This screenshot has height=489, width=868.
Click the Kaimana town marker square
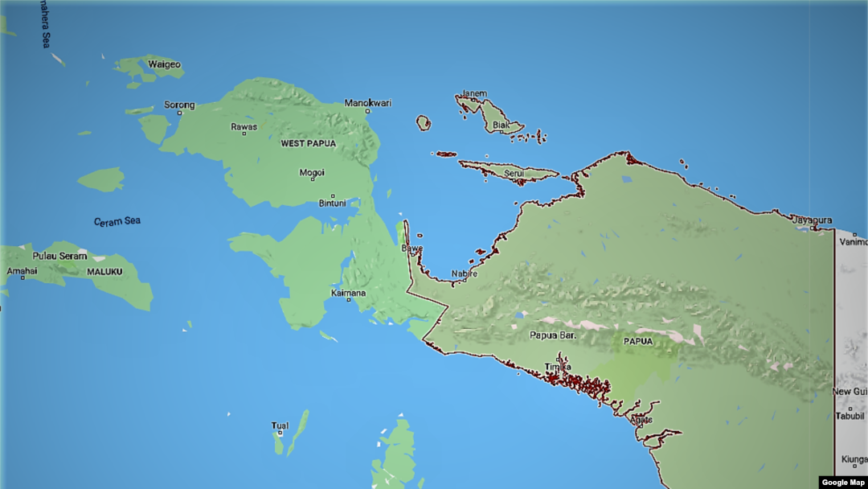tap(348, 300)
